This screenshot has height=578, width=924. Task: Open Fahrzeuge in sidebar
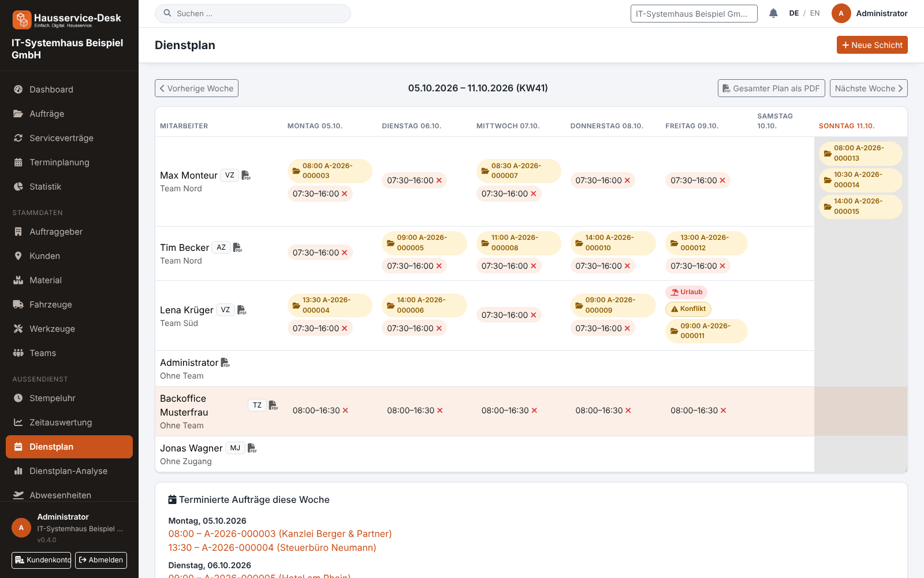(x=69, y=305)
